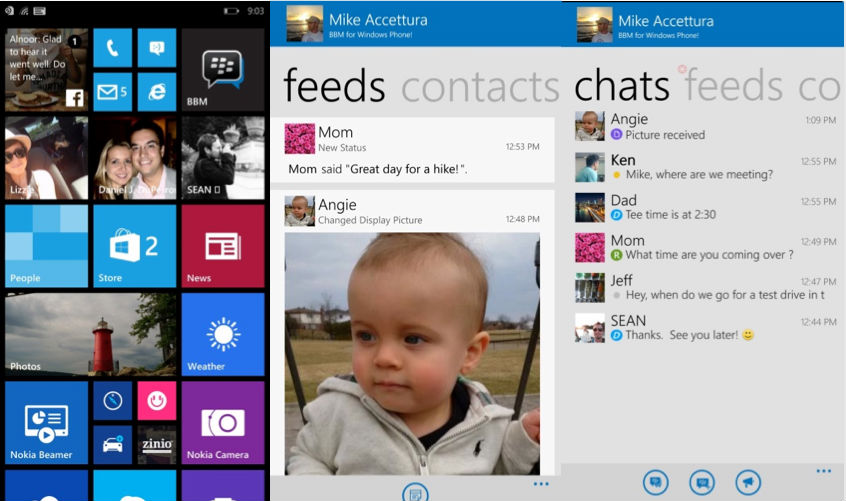
Task: Tap the megaphone broadcast icon in chats app bar
Action: coord(748,482)
